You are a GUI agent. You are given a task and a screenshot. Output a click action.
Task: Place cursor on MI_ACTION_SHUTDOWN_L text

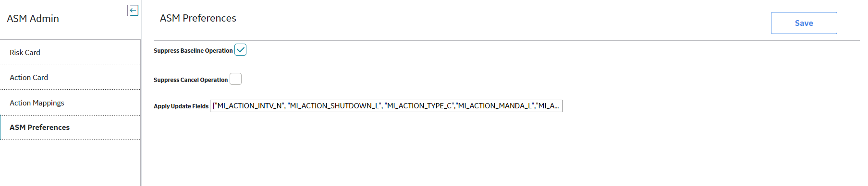334,106
